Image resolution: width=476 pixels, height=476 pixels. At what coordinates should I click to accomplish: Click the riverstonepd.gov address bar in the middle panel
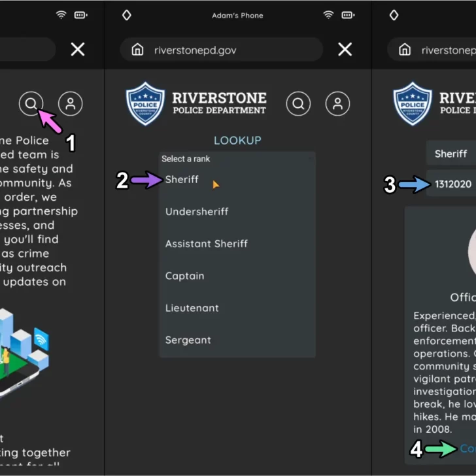222,50
